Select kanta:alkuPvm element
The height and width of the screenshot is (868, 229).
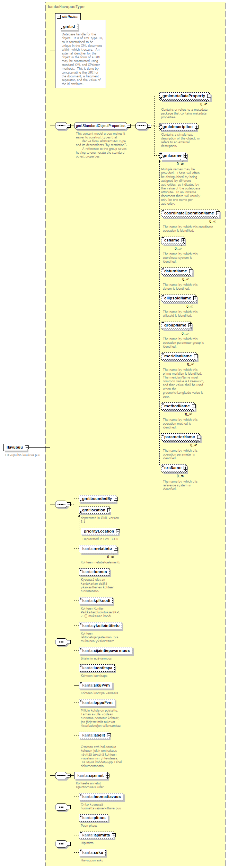[x=96, y=685]
